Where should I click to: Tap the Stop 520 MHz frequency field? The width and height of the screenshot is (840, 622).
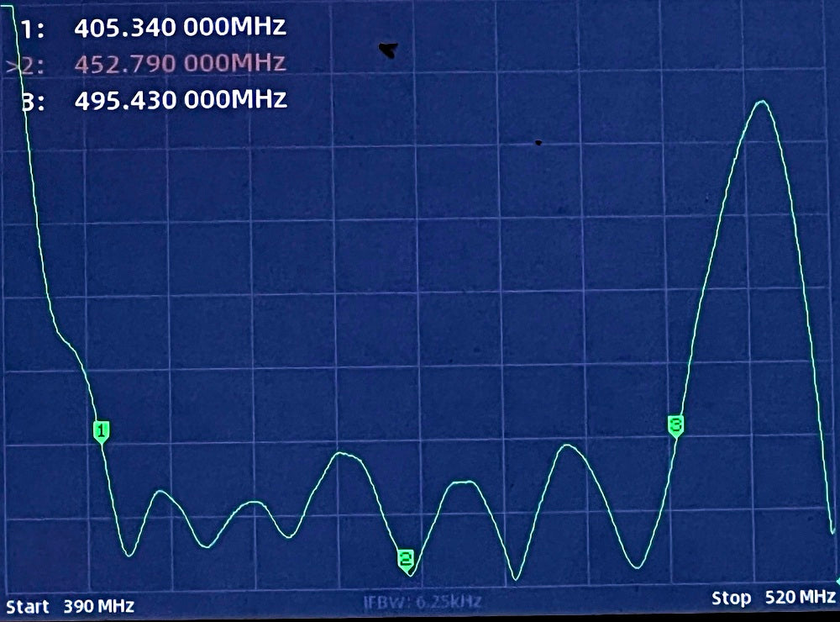point(773,598)
